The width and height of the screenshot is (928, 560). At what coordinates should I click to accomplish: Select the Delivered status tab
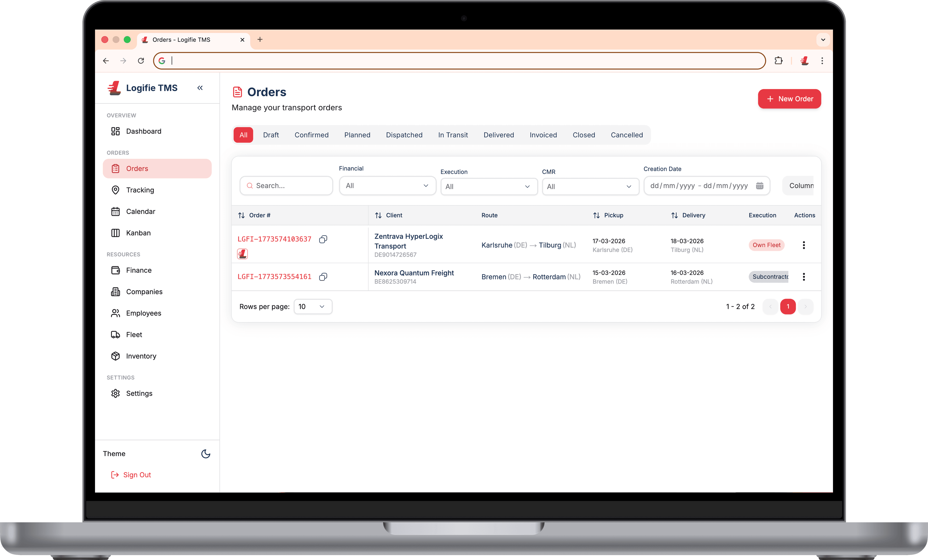click(499, 135)
